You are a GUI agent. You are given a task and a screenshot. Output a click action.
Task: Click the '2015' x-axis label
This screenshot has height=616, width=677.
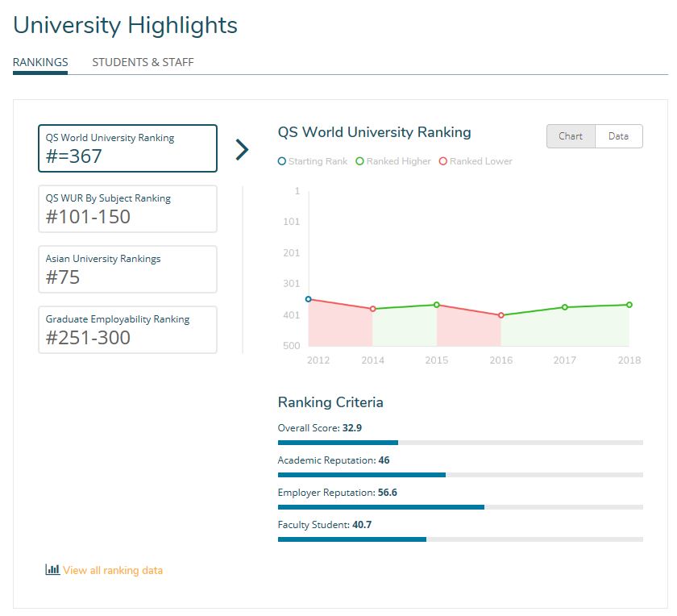pos(437,360)
